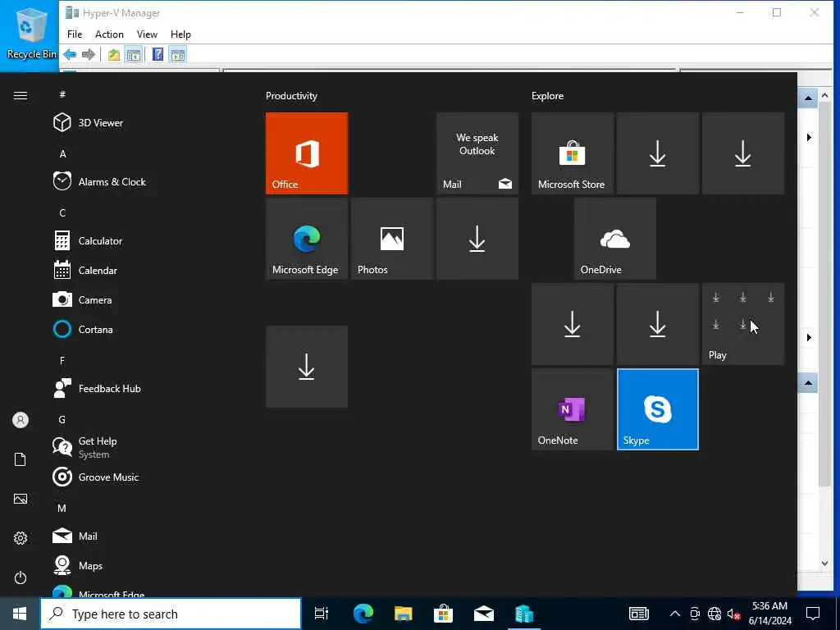840x630 pixels.
Task: Open the Play folder tile
Action: (x=743, y=324)
